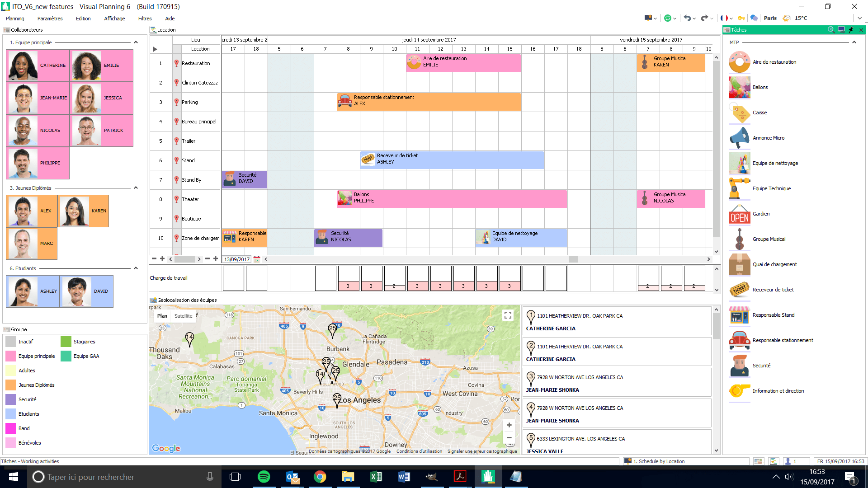The width and height of the screenshot is (868, 488).
Task: Select the Ballons task icon
Action: (739, 87)
